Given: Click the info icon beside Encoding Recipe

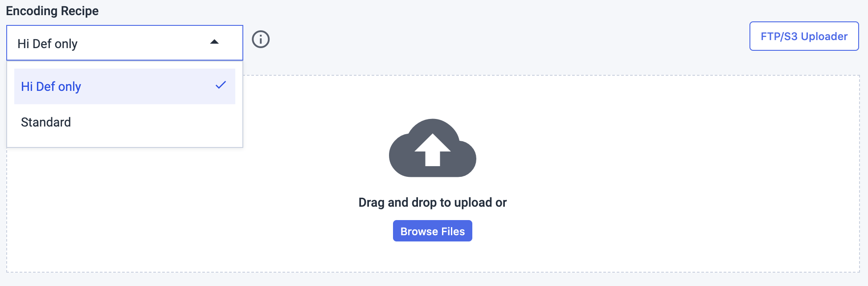Looking at the screenshot, I should [261, 39].
